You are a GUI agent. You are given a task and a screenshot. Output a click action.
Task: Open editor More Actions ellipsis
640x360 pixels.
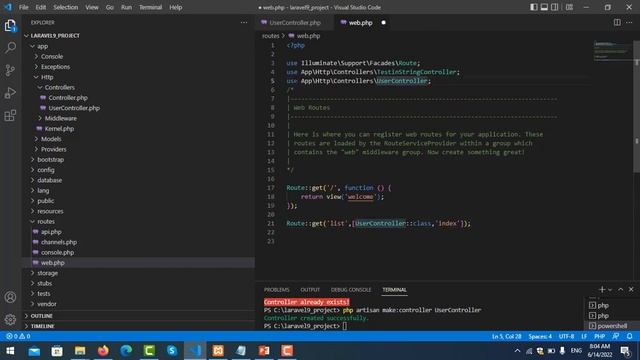(x=629, y=22)
